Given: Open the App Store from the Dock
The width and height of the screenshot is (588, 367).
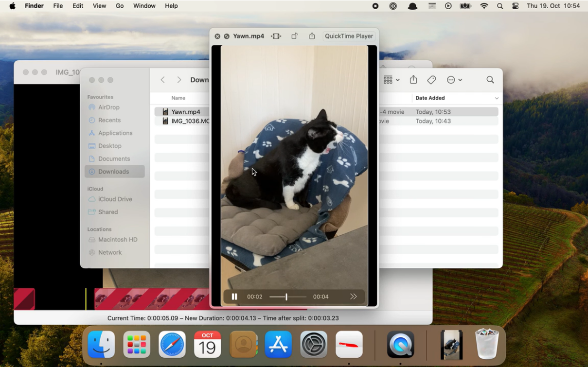Looking at the screenshot, I should pyautogui.click(x=278, y=345).
